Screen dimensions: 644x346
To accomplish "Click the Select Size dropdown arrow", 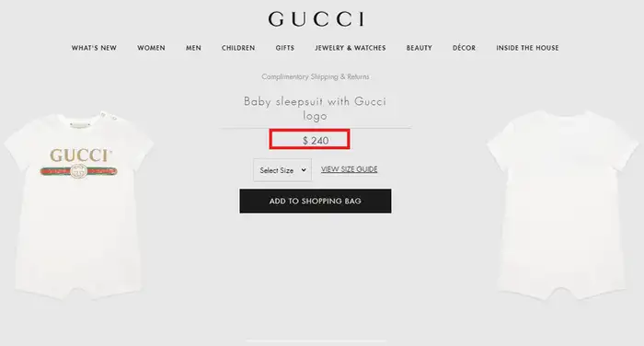I will point(304,169).
